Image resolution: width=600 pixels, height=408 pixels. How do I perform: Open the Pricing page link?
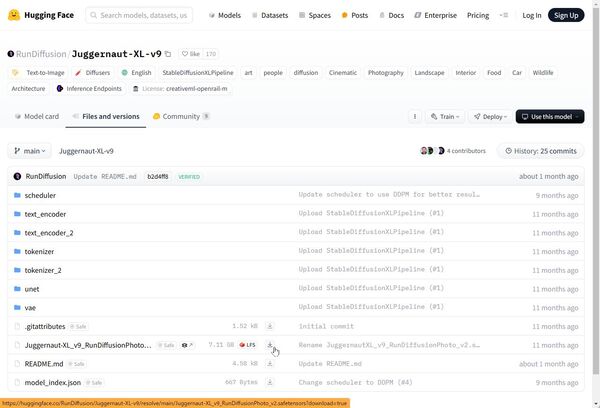(x=478, y=15)
